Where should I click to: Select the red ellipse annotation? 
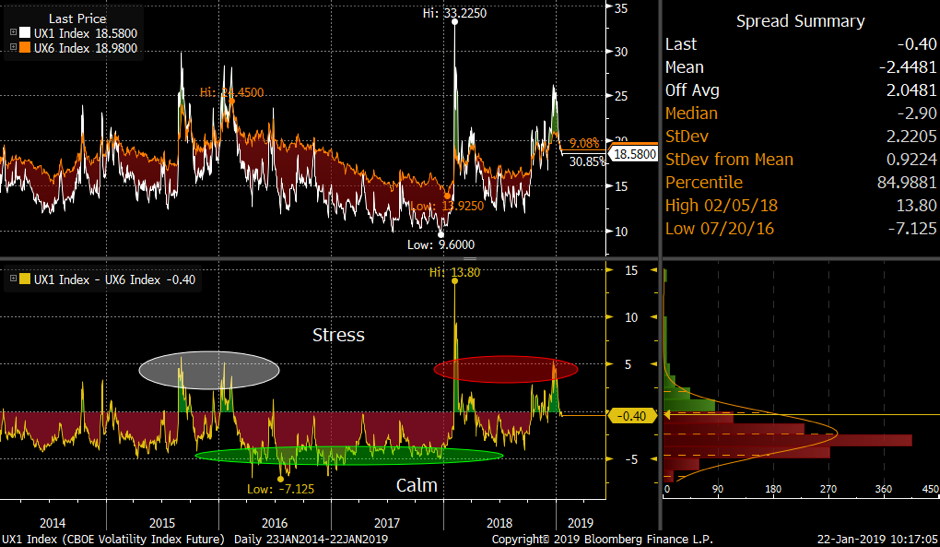[505, 369]
